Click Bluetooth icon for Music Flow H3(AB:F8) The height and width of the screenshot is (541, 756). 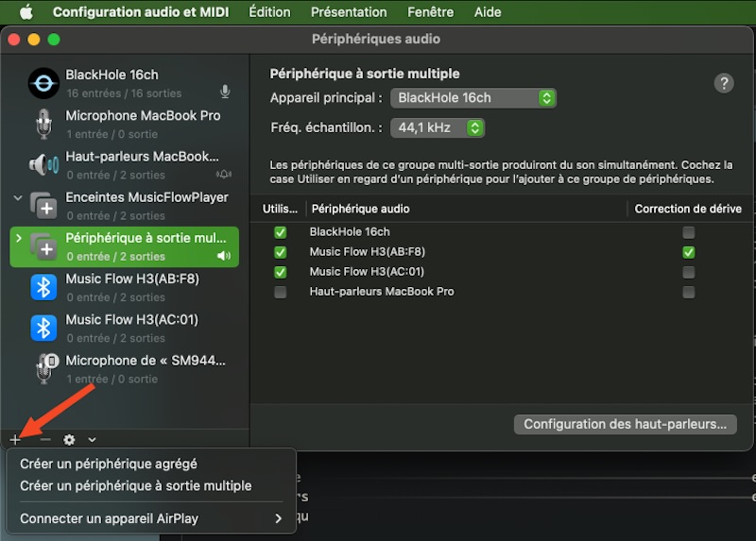click(43, 287)
